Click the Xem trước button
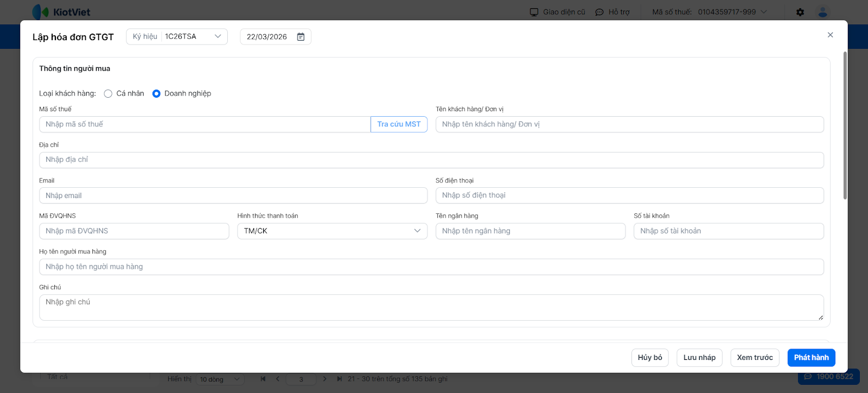The height and width of the screenshot is (393, 868). (755, 358)
